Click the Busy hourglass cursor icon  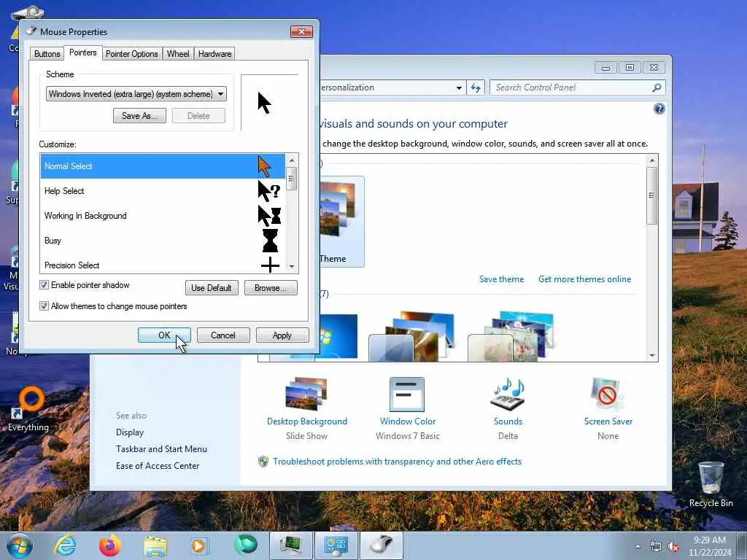click(270, 241)
